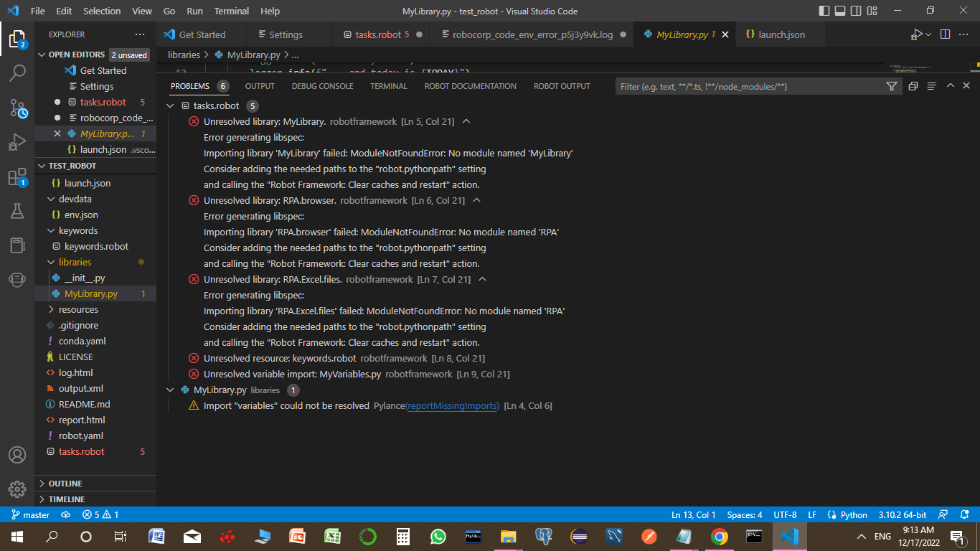Collapse all problems icon

point(913,86)
